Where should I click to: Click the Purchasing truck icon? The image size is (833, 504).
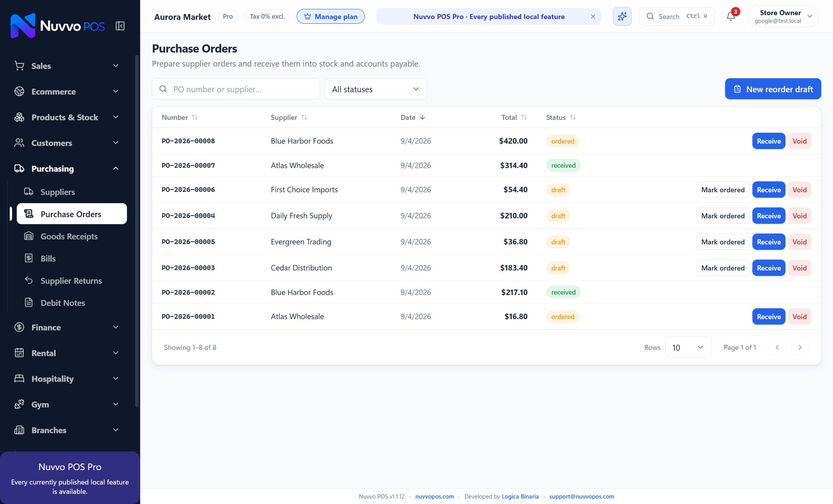pyautogui.click(x=19, y=169)
